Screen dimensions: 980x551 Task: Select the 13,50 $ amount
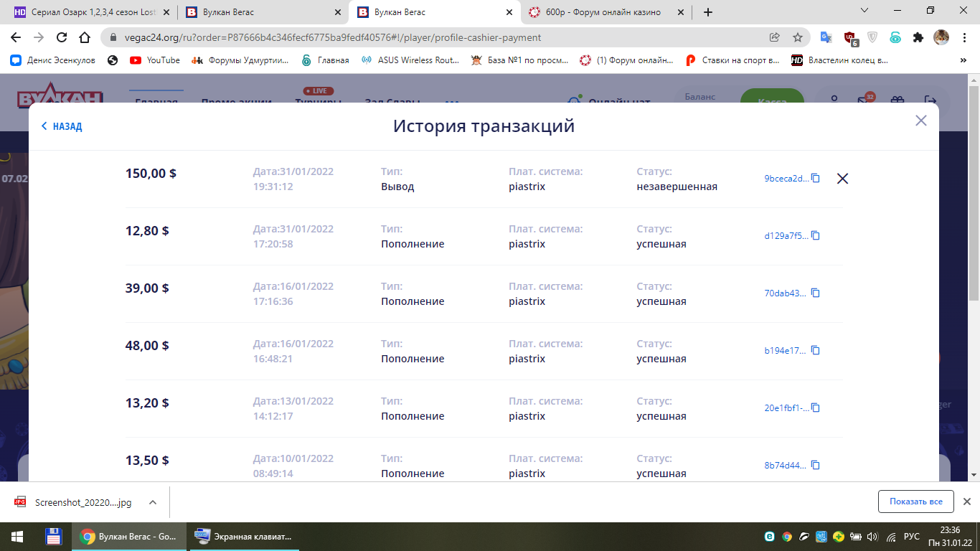[x=147, y=461]
